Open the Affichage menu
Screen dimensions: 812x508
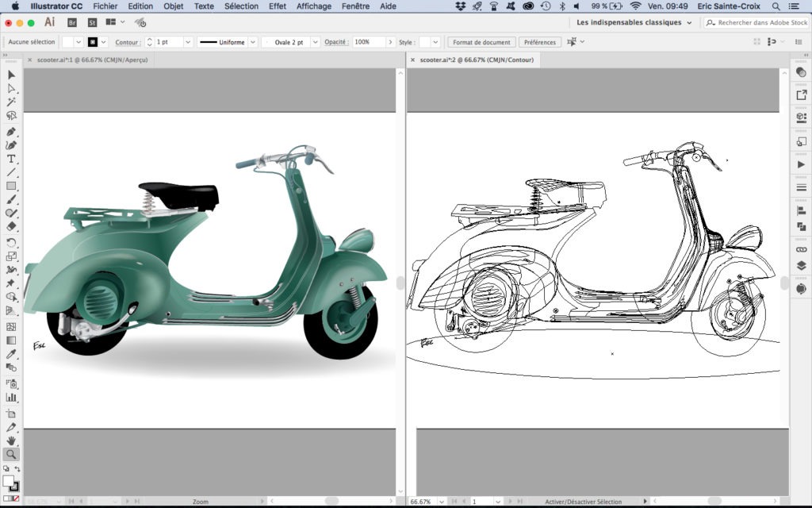[x=314, y=6]
